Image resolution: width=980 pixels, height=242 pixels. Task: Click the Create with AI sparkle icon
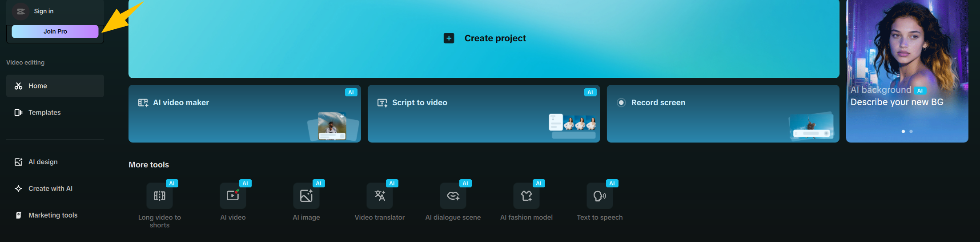pos(18,188)
